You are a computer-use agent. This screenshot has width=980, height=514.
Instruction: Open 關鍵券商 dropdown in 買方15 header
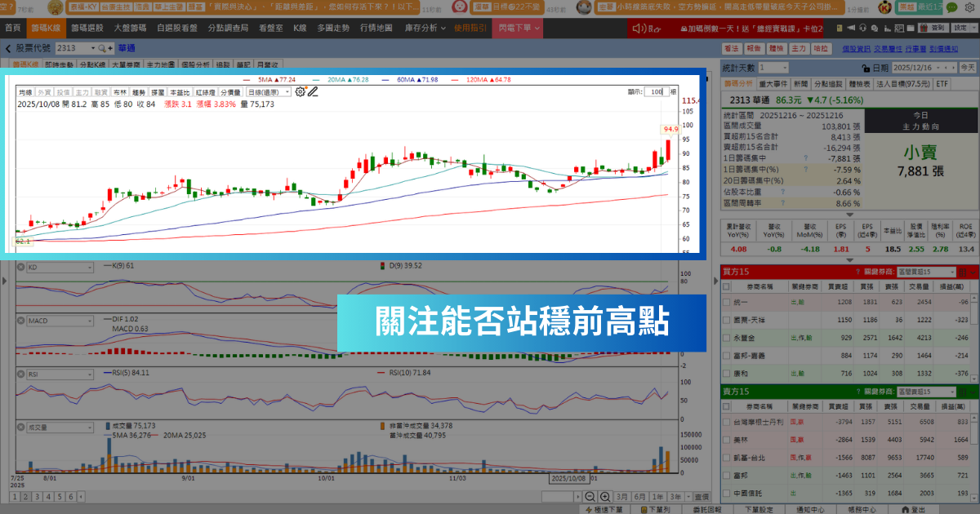[x=927, y=271]
